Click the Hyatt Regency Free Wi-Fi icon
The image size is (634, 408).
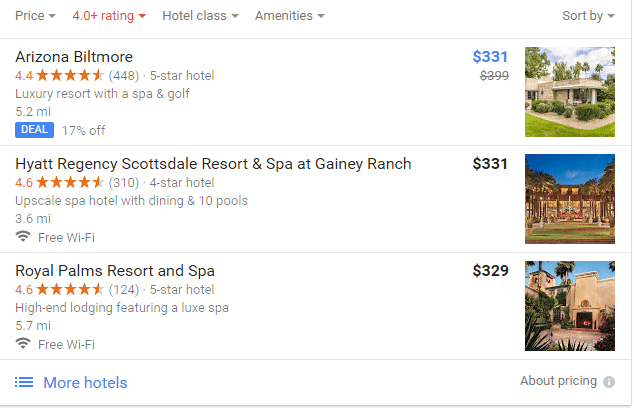point(23,237)
